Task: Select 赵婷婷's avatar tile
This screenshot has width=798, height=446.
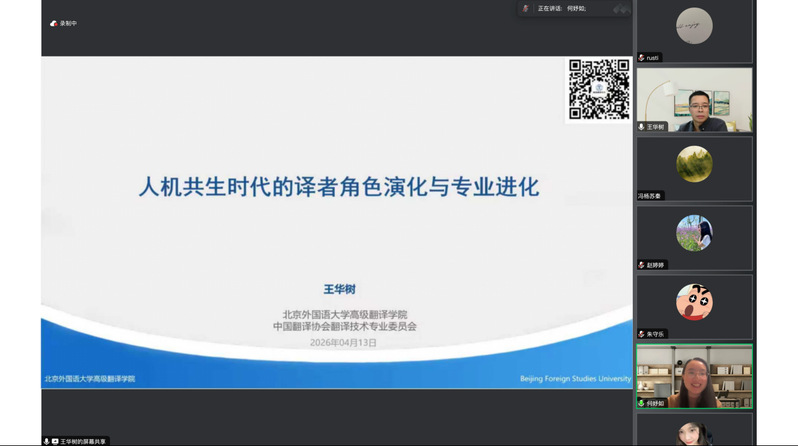Action: (694, 235)
